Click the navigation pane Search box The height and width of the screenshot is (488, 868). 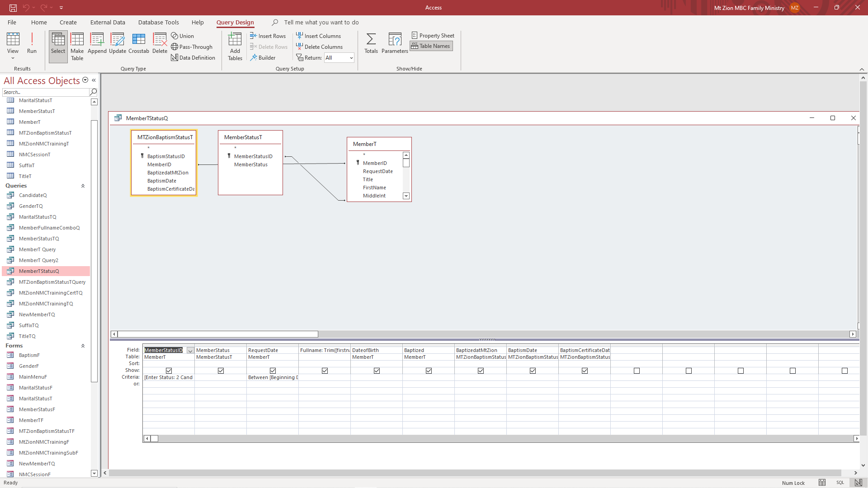coord(46,92)
